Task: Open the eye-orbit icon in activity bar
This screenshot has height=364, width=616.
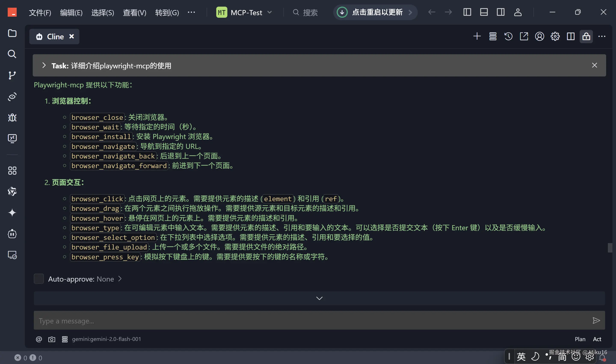Action: coord(12,97)
